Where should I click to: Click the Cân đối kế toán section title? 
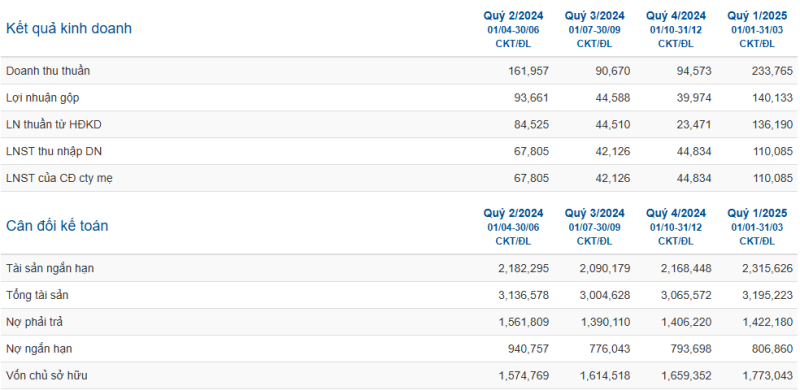click(57, 226)
